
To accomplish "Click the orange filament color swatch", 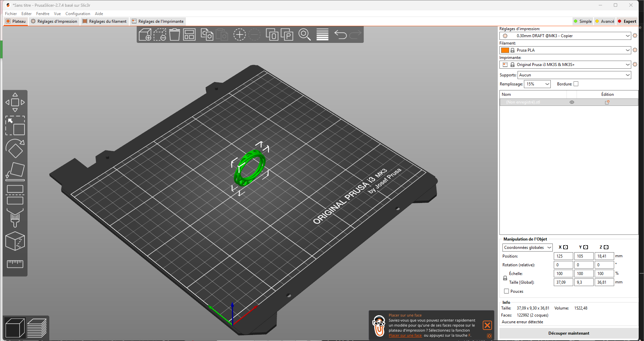I will tap(505, 50).
